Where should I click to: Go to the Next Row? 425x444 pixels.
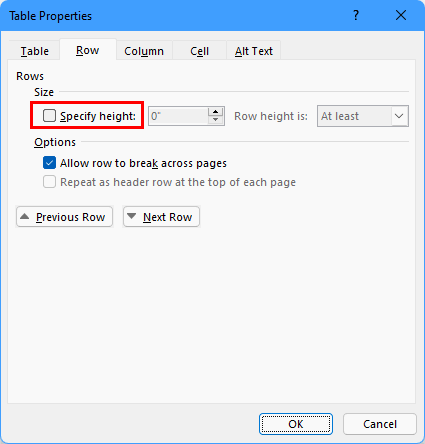161,217
